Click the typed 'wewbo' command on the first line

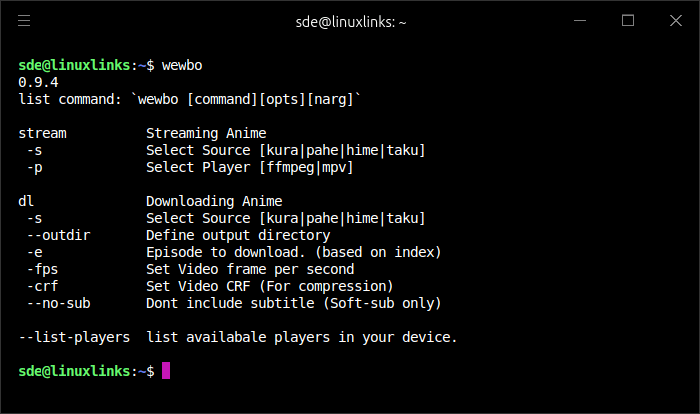coord(183,65)
